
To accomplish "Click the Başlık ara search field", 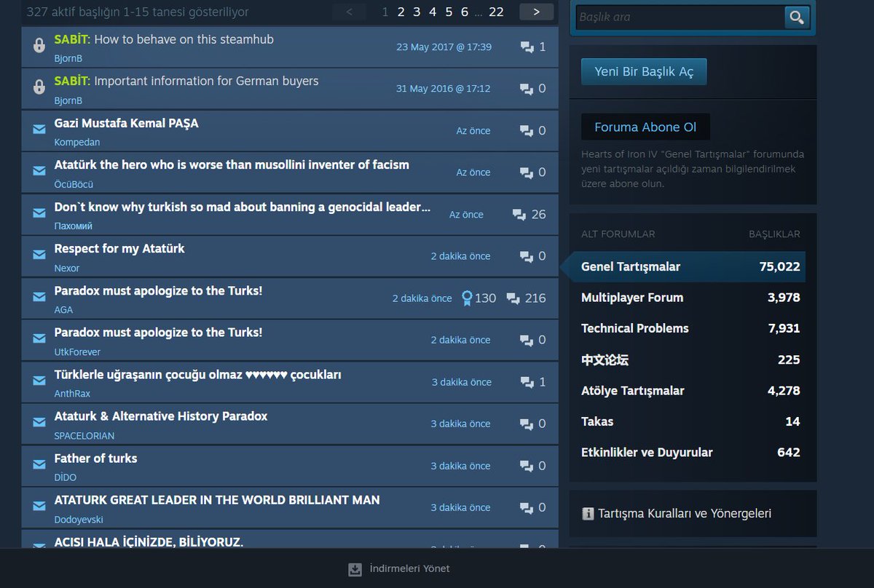I will click(x=680, y=17).
